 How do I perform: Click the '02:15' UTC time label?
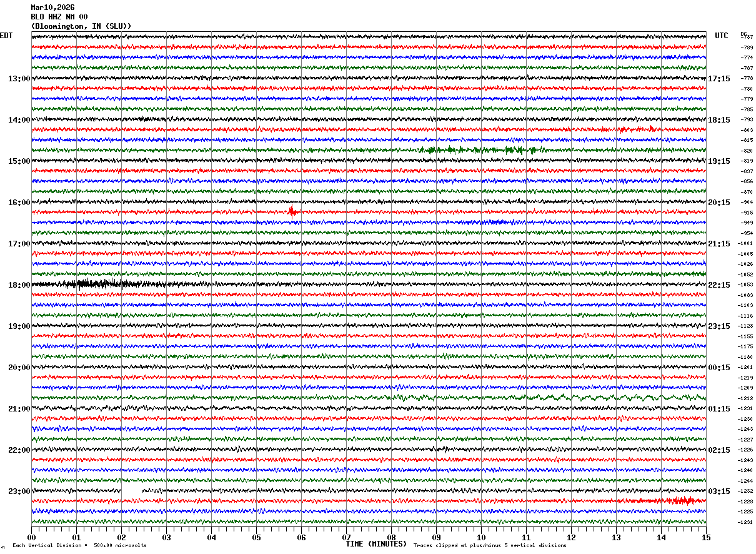[719, 450]
